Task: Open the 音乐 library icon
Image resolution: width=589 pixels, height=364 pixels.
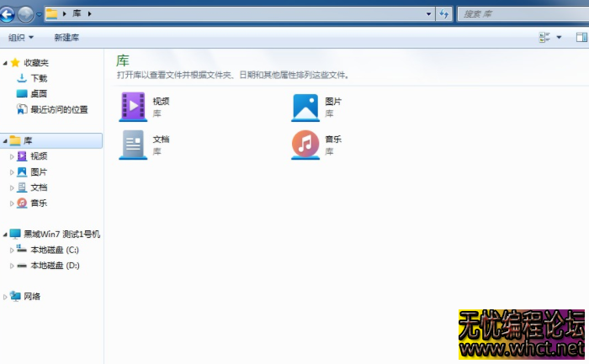Action: (x=305, y=145)
